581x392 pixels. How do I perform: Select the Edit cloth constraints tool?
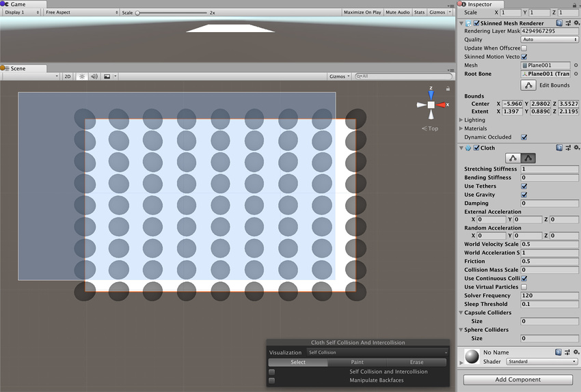tap(513, 158)
